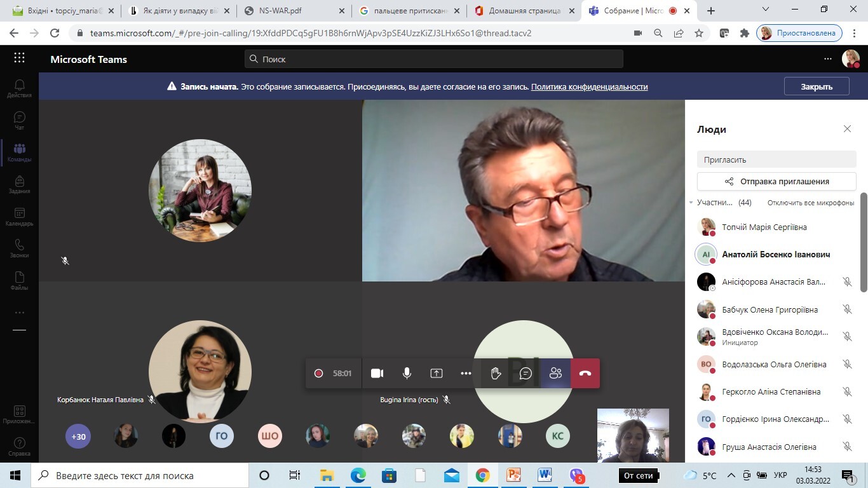Image resolution: width=868 pixels, height=488 pixels.
Task: Open Календарь in the Teams sidebar
Action: pos(19,217)
